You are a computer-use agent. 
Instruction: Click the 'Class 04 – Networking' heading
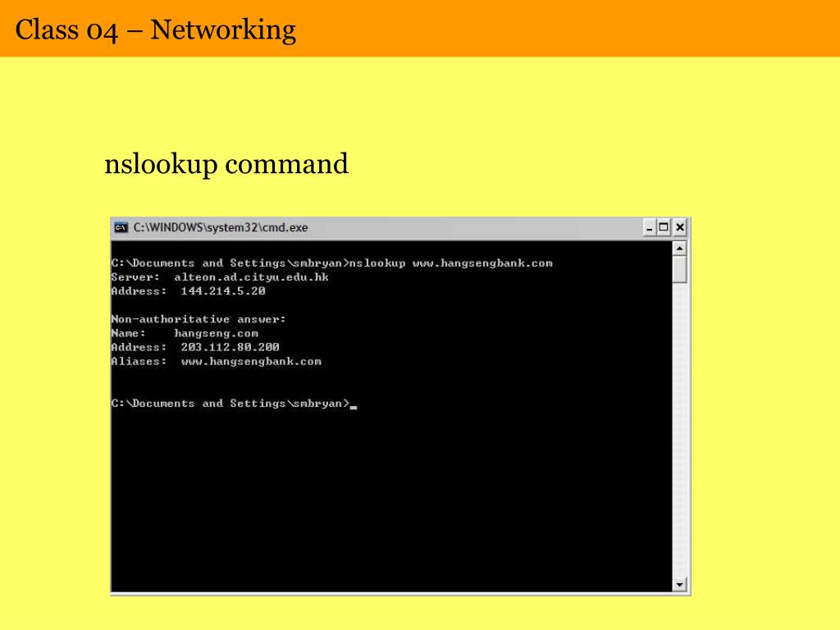pyautogui.click(x=155, y=30)
